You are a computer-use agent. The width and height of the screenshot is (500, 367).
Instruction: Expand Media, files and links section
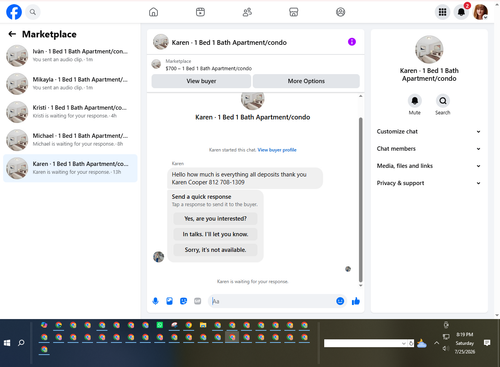pos(429,166)
